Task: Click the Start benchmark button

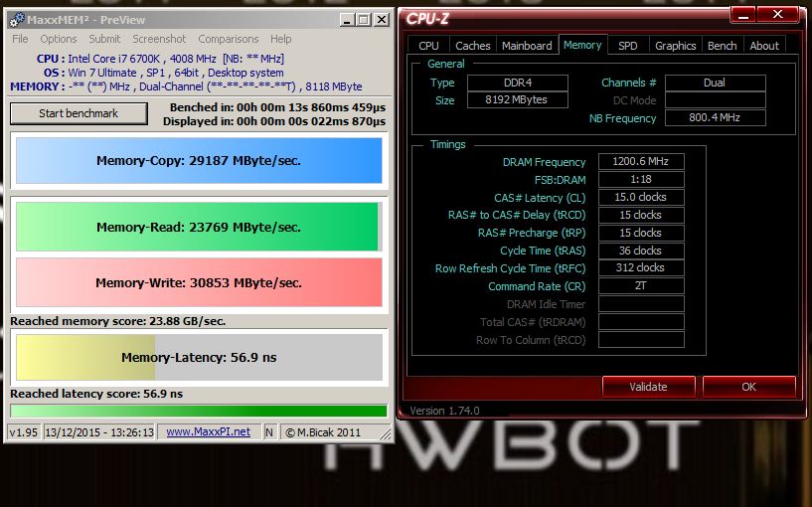Action: pos(79,113)
